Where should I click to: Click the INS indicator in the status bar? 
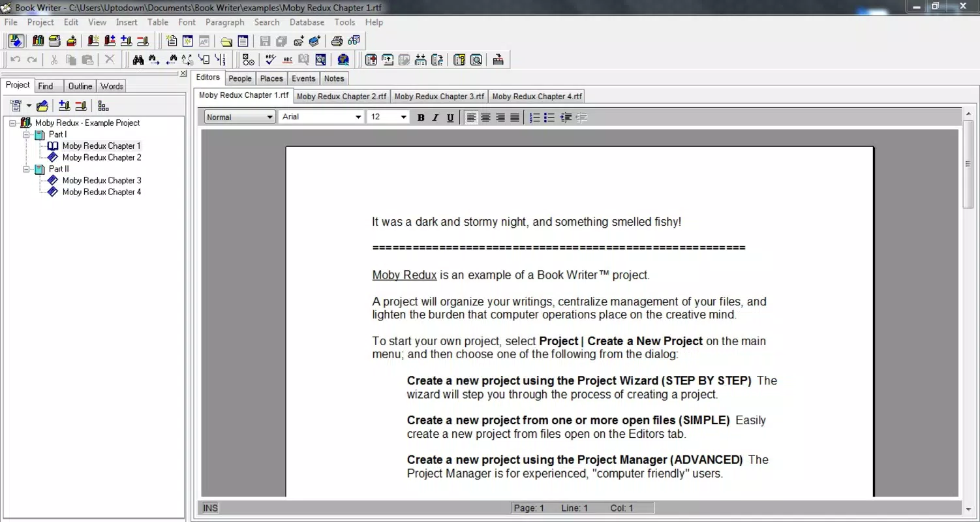[x=210, y=508]
